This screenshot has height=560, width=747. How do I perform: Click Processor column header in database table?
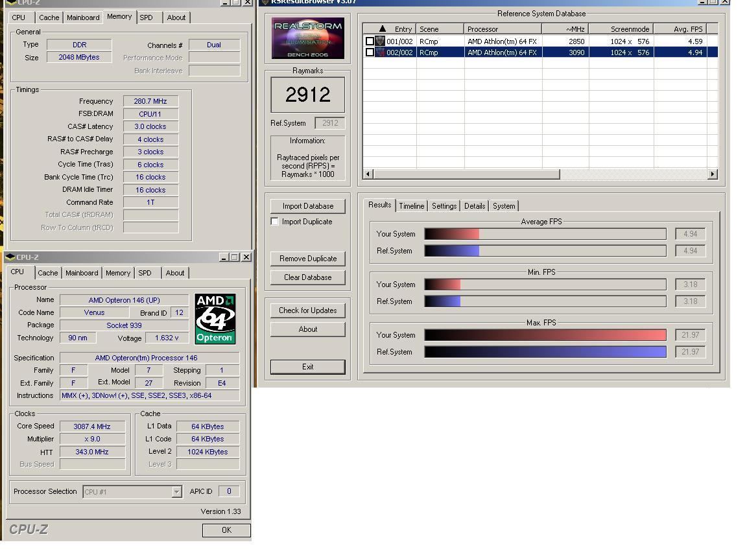point(503,29)
